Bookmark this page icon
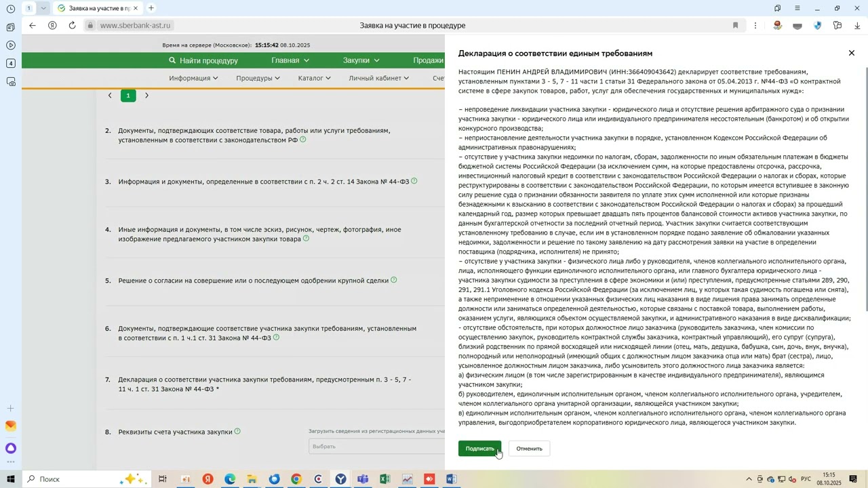Screen dimensions: 868x488 pos(735,25)
